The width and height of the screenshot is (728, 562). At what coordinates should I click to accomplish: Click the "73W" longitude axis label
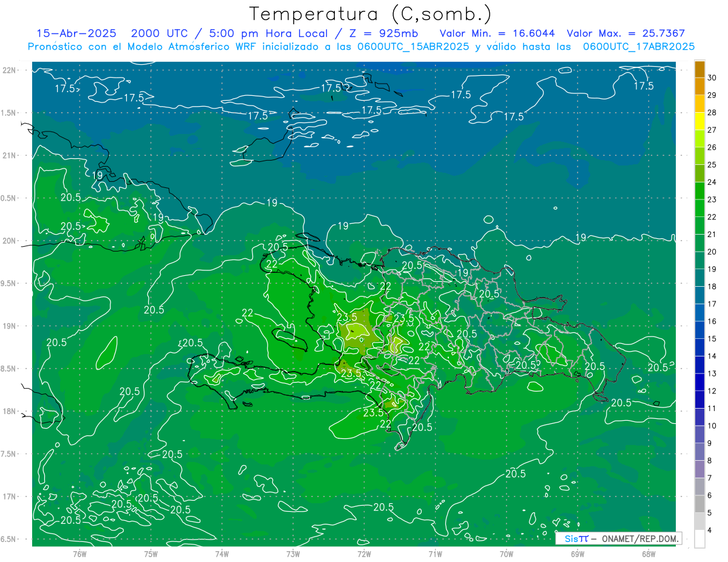click(293, 554)
